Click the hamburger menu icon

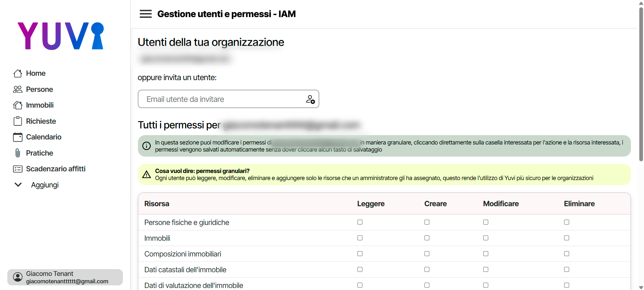tap(146, 14)
